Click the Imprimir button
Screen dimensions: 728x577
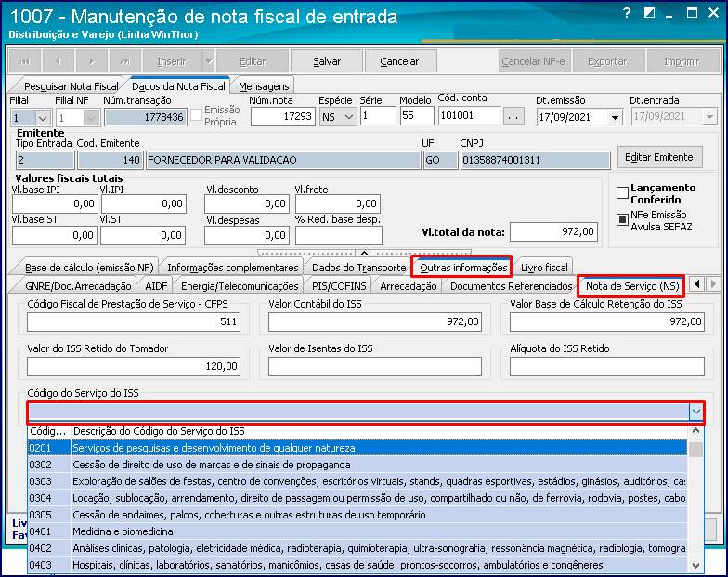(x=682, y=61)
